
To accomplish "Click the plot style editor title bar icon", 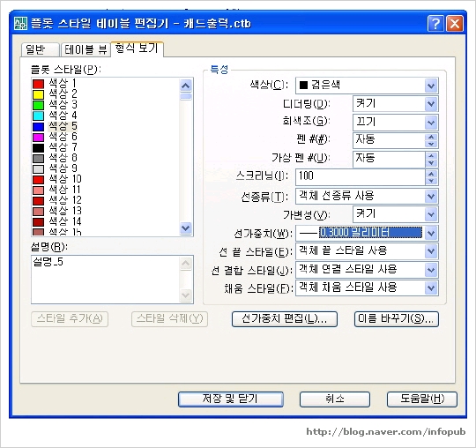I will 20,24.
